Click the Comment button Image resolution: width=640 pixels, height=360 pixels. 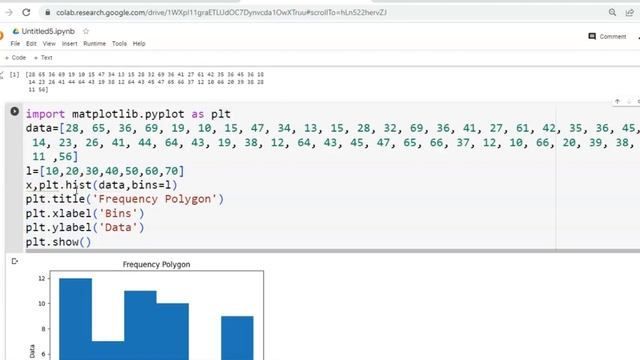click(x=607, y=36)
